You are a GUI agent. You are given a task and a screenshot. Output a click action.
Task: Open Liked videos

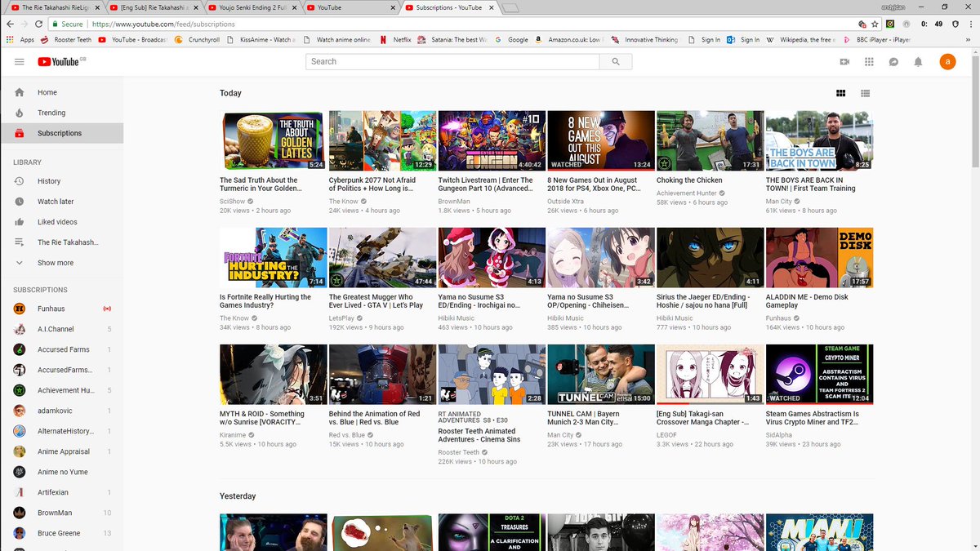coord(61,222)
